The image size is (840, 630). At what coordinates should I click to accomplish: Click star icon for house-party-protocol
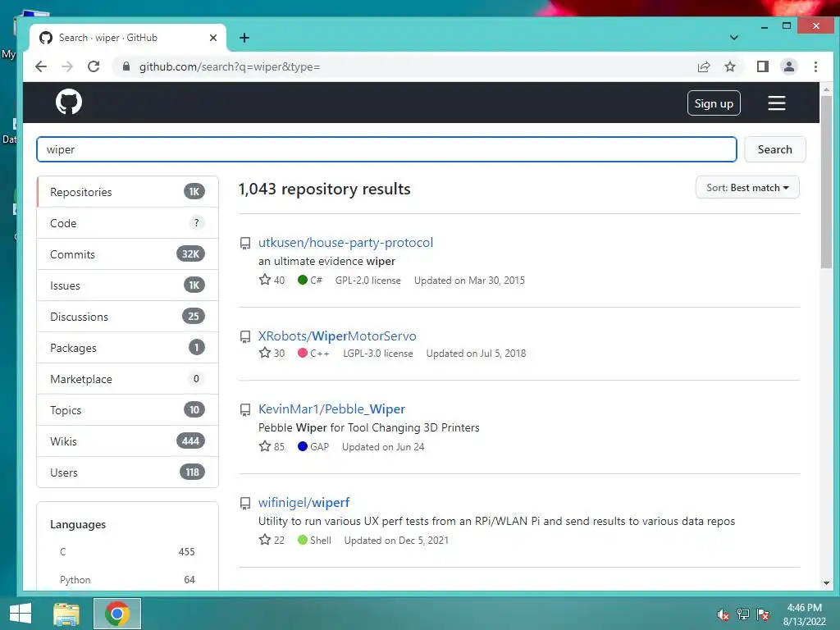coord(265,280)
